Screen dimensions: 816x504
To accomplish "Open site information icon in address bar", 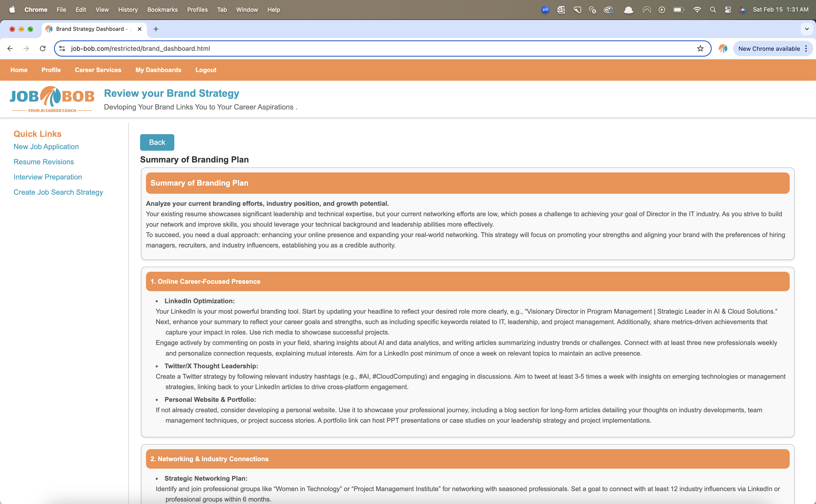I will pos(62,48).
